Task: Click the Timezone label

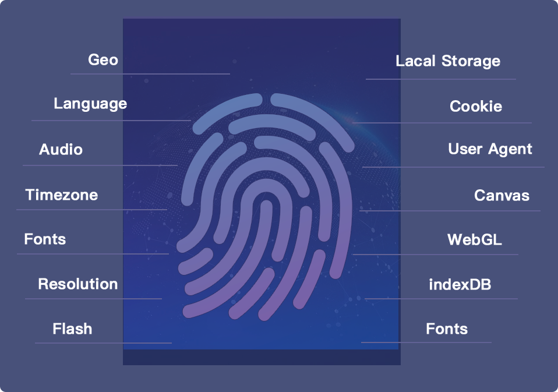Action: pos(62,195)
